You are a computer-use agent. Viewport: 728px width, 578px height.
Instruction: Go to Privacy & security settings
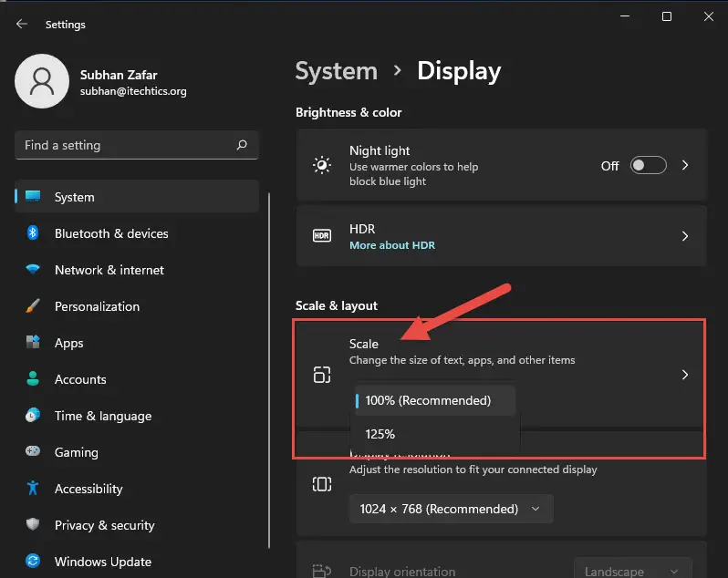(x=137, y=525)
